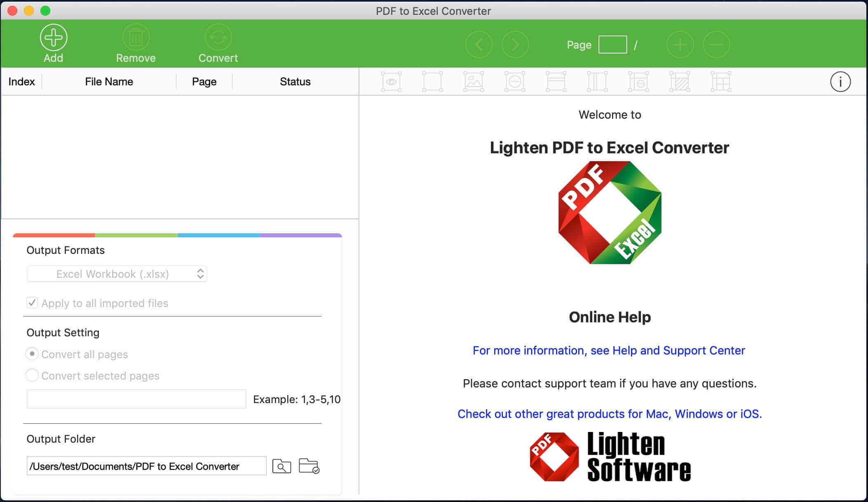Image resolution: width=868 pixels, height=502 pixels.
Task: Select the empty rectangle area tool
Action: tap(432, 82)
